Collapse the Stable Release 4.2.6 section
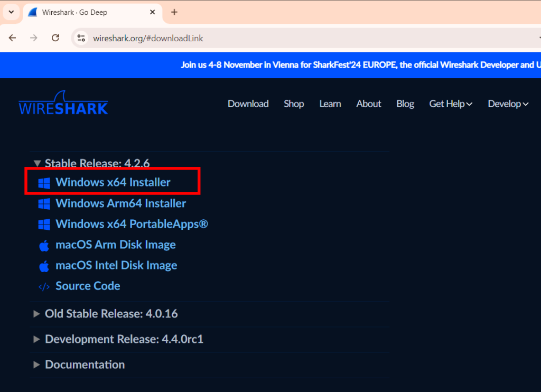Viewport: 541px width, 392px height. [x=37, y=163]
